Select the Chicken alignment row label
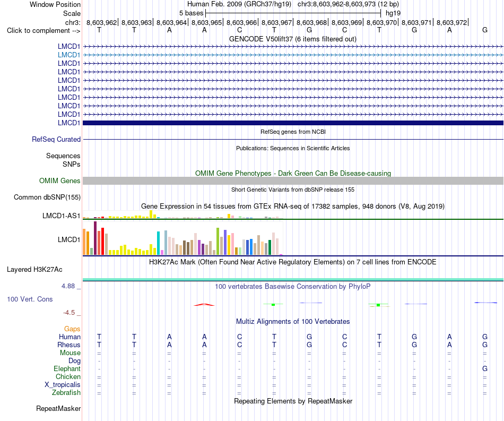The image size is (504, 421). point(68,376)
